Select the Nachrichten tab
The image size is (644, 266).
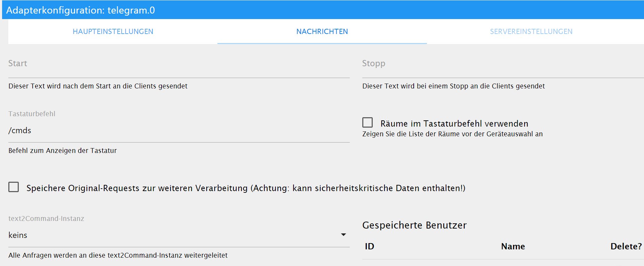(x=322, y=32)
